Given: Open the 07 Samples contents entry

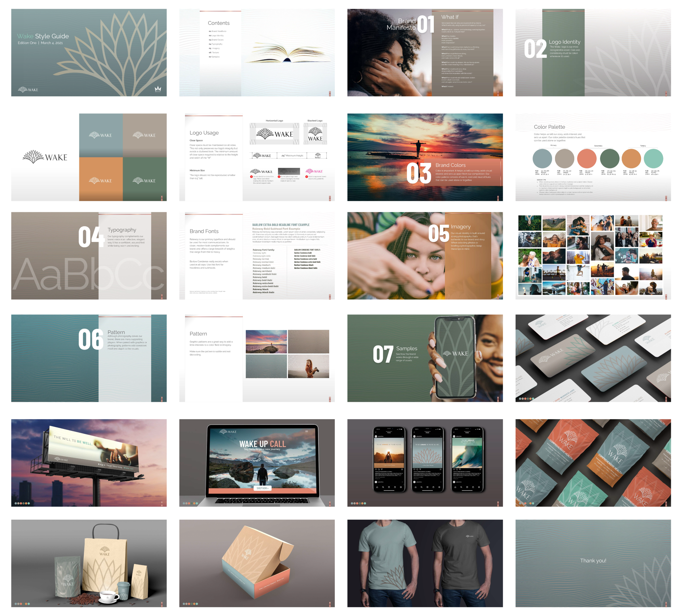Looking at the screenshot, I should pyautogui.click(x=216, y=57).
